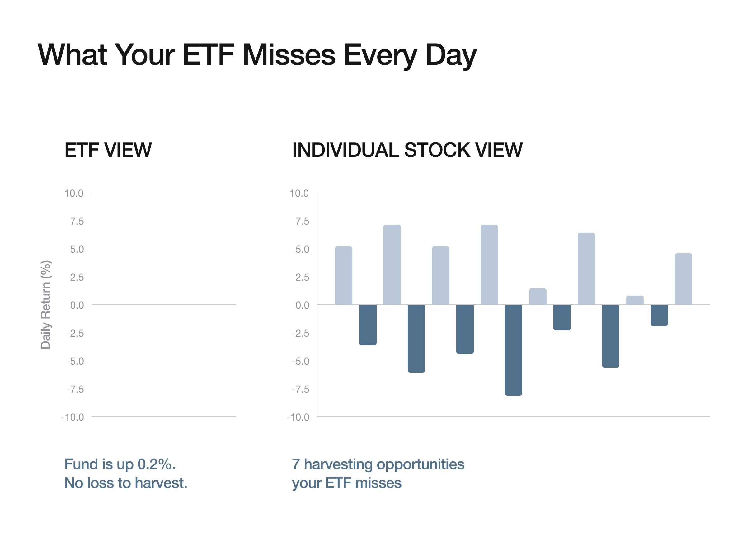747x560 pixels.
Task: Click the "7 harvesting opportunities" caption
Action: [x=378, y=464]
